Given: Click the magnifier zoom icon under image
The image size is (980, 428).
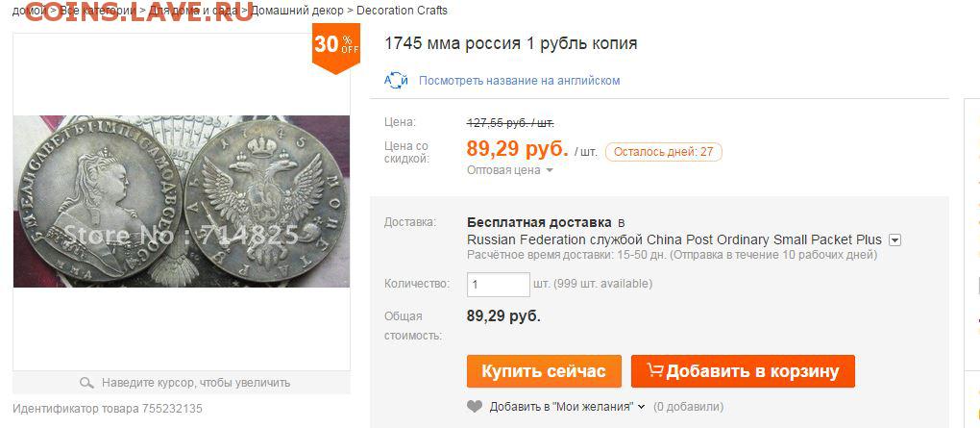Looking at the screenshot, I should [86, 383].
